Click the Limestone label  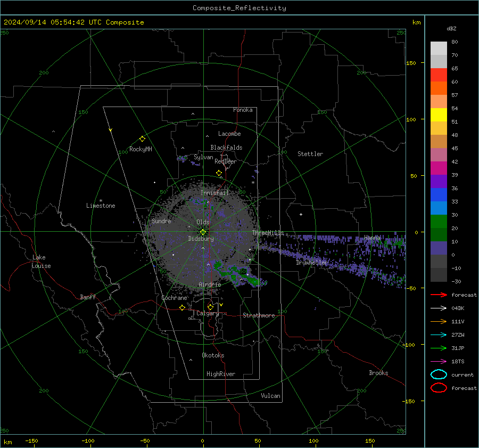click(101, 206)
